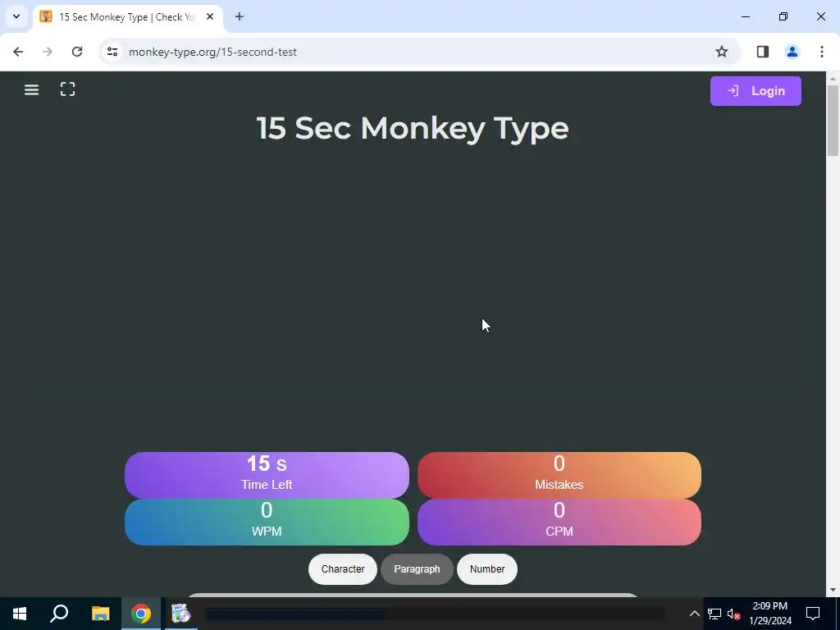Image resolution: width=840 pixels, height=630 pixels.
Task: Open the Windows Start menu
Action: click(20, 614)
